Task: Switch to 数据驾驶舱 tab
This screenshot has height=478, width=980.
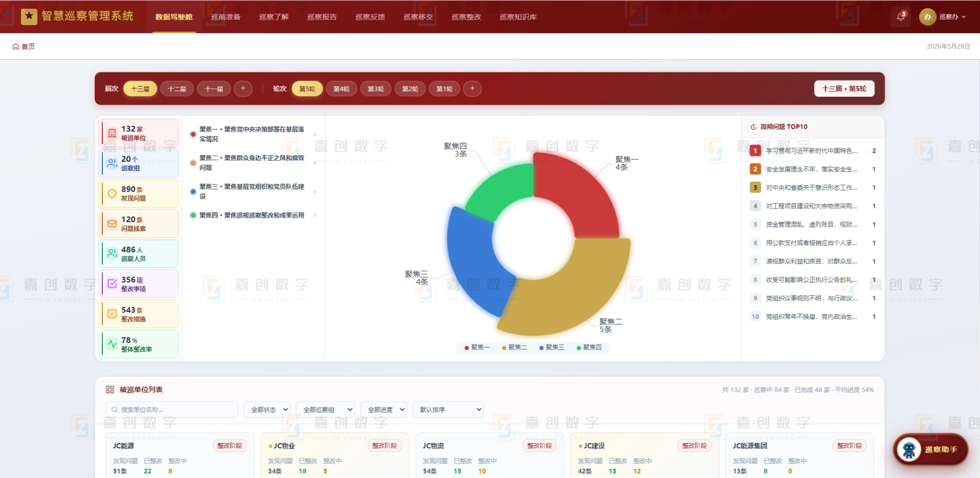Action: click(x=174, y=17)
